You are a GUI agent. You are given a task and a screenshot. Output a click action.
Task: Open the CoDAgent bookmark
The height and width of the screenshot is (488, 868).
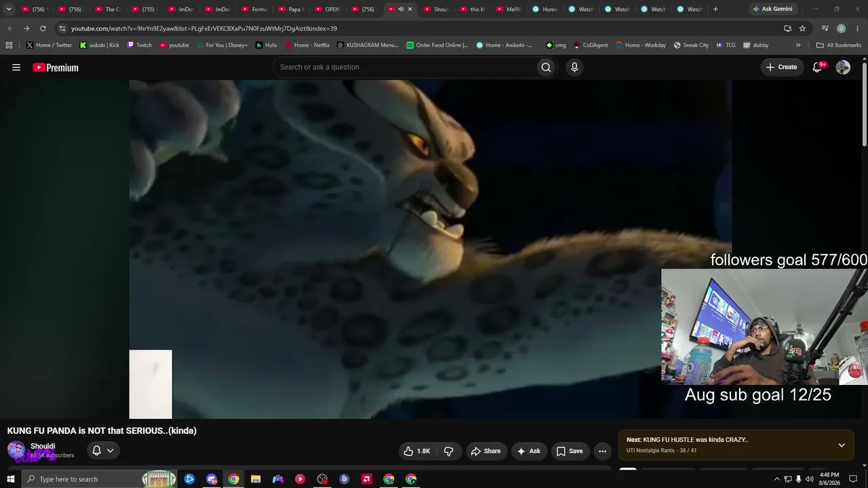click(591, 45)
